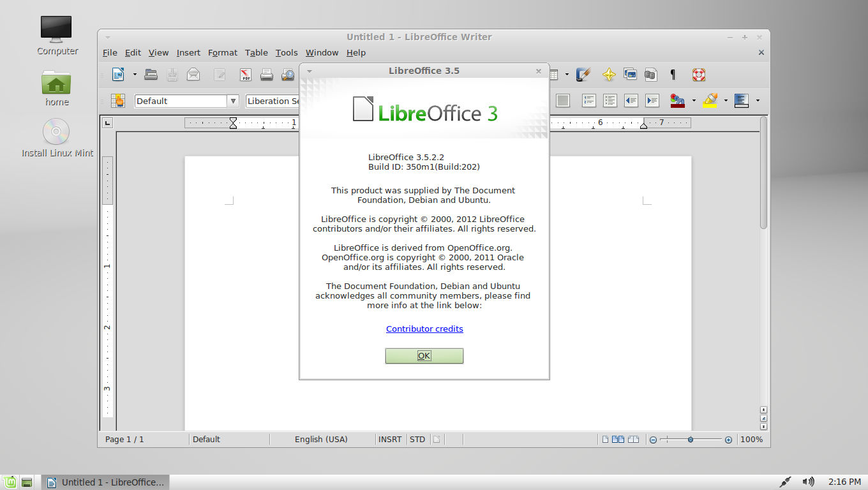Open the File menu
This screenshot has height=490, width=868.
click(x=110, y=53)
